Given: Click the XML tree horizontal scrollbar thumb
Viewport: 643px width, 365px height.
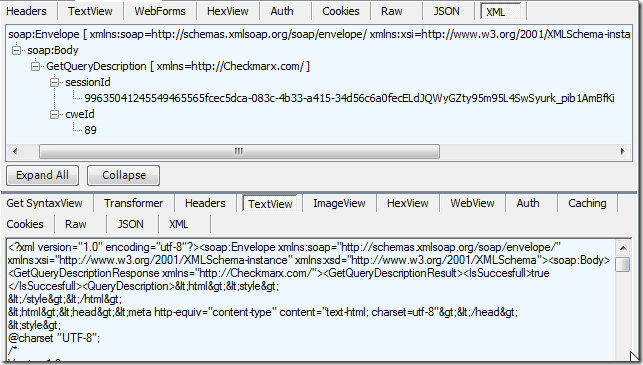Looking at the screenshot, I should (x=239, y=151).
